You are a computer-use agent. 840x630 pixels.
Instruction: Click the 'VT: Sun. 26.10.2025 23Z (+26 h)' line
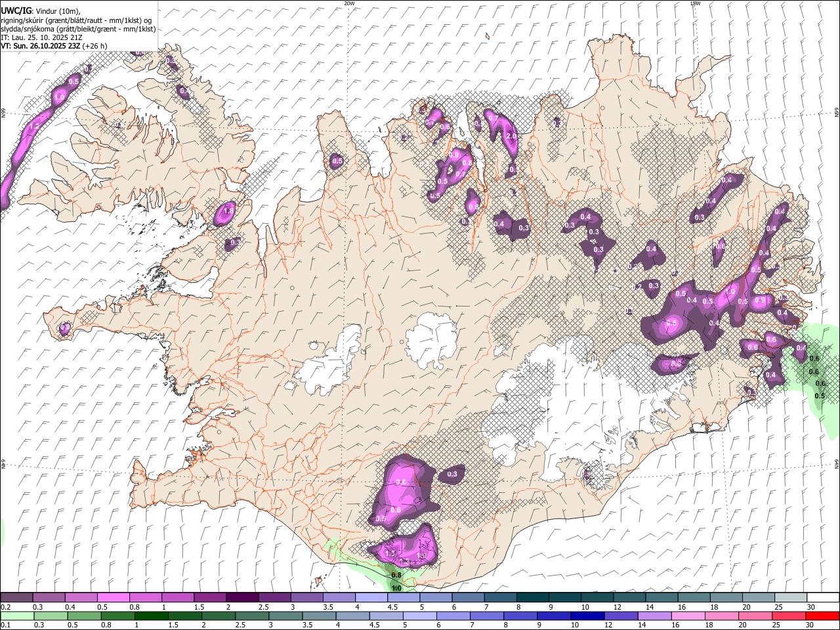54,46
